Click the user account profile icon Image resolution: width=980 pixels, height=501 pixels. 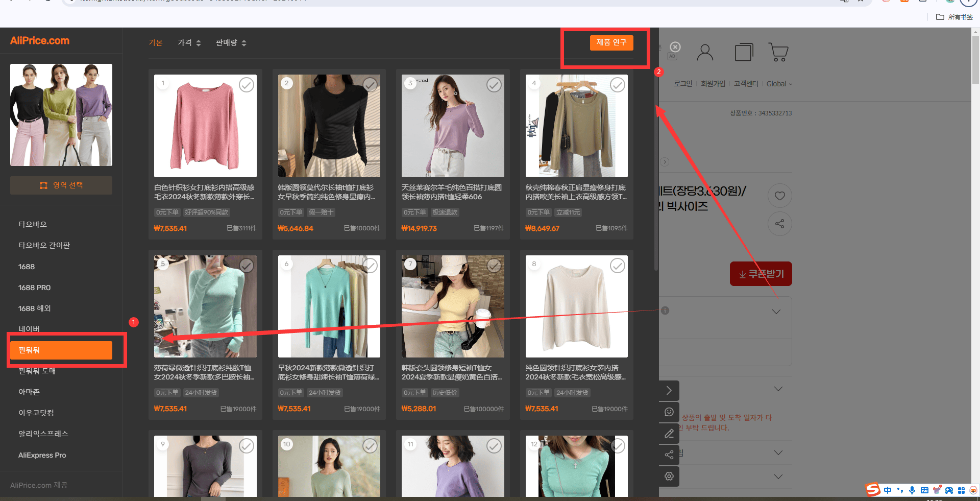[x=705, y=52]
